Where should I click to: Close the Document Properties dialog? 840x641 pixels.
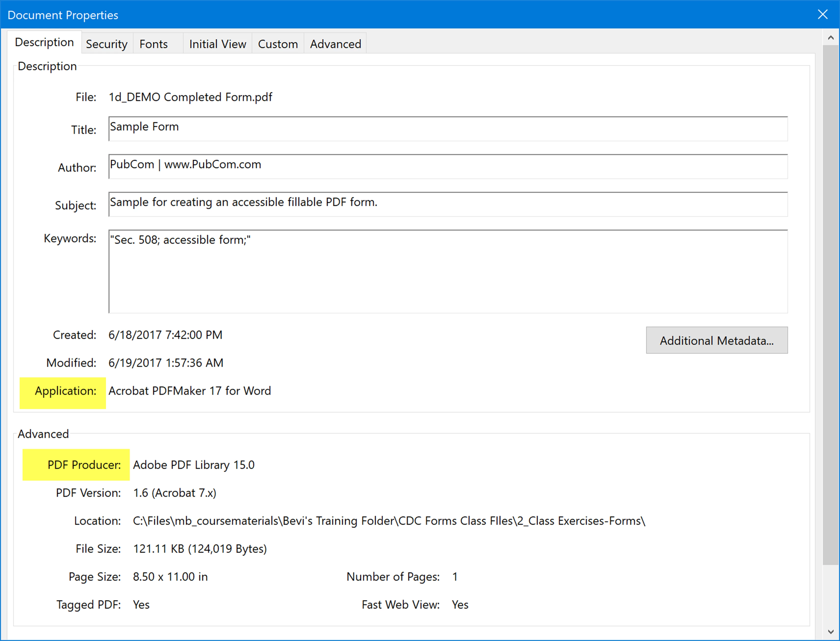pos(822,14)
